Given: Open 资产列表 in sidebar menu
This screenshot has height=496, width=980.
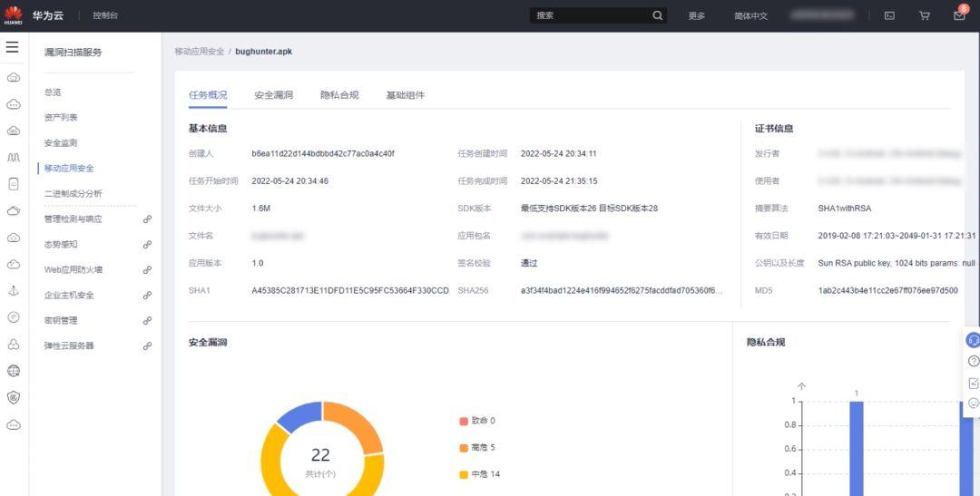Looking at the screenshot, I should point(61,118).
